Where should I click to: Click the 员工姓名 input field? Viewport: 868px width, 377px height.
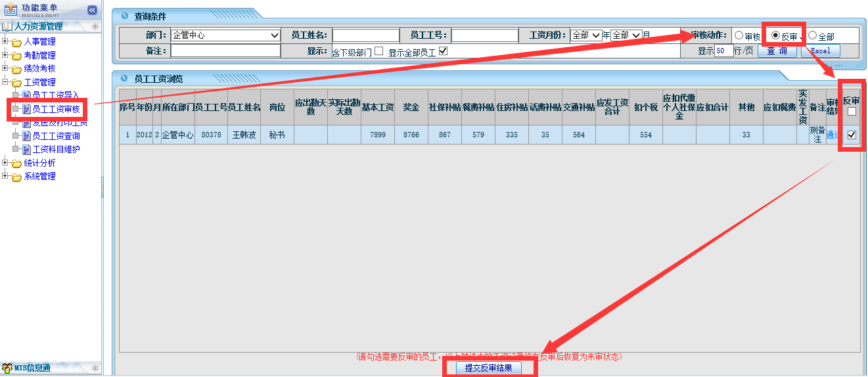point(365,35)
